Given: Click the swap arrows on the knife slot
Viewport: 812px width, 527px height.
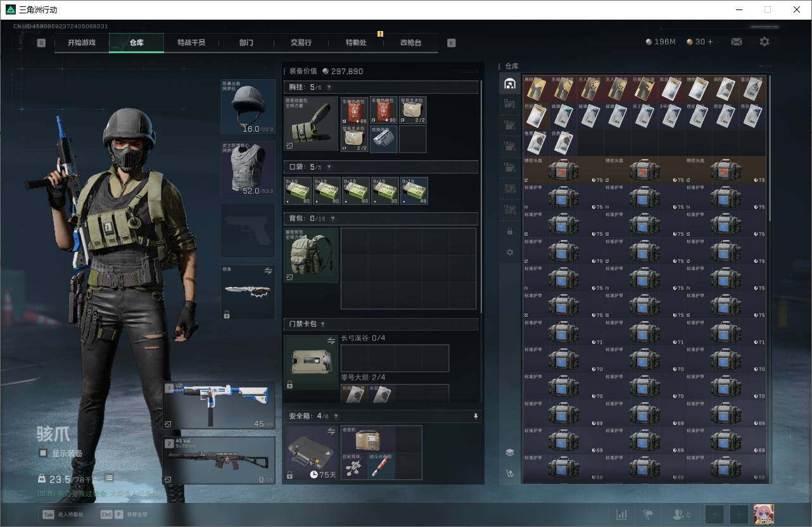Looking at the screenshot, I should (268, 271).
